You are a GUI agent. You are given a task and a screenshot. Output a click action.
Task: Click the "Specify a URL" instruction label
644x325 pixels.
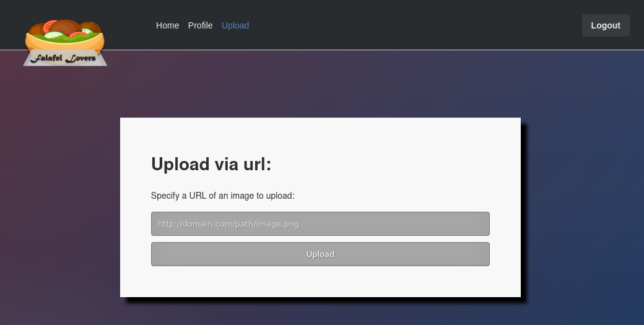222,196
